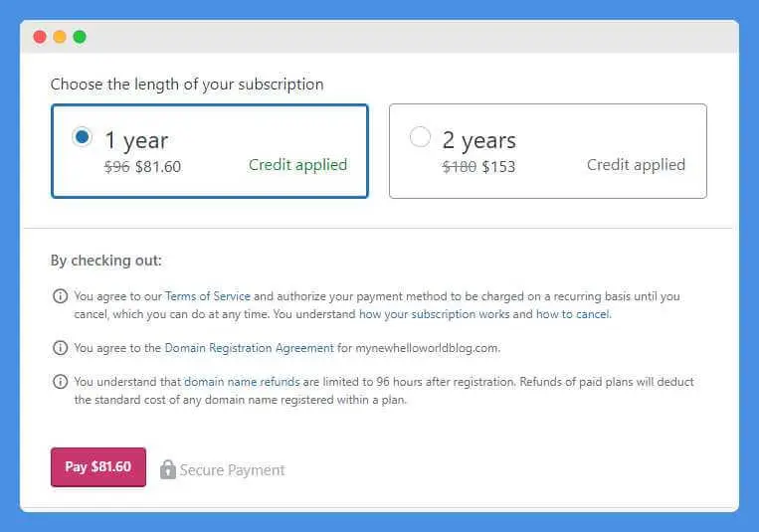Viewport: 759px width, 532px height.
Task: Click the yellow minimize window dot
Action: tap(60, 37)
